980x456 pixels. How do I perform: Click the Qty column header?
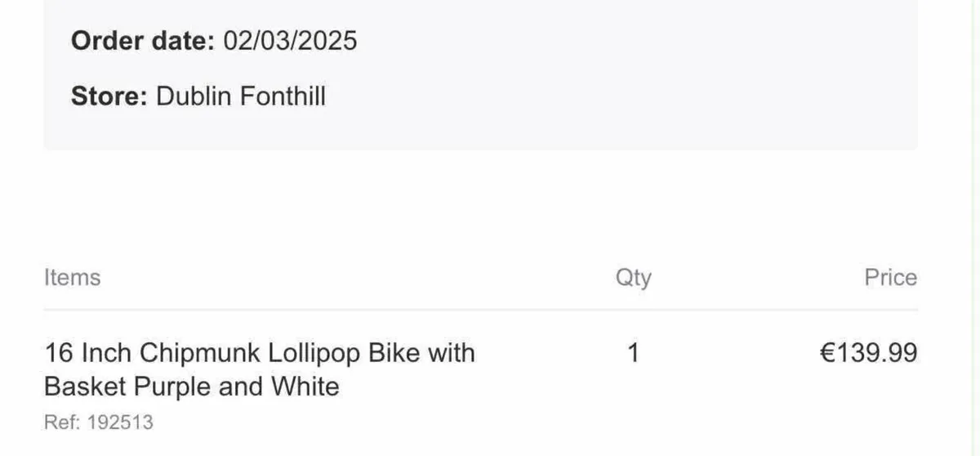(634, 278)
